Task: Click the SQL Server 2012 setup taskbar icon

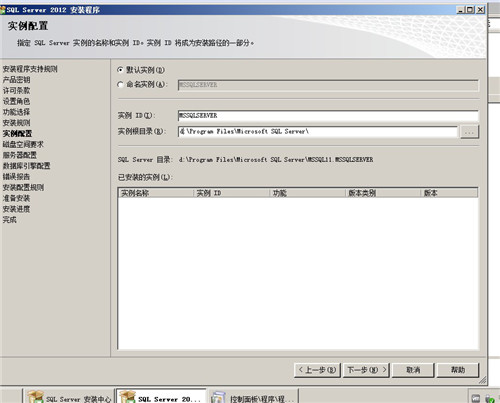Action: (x=161, y=397)
